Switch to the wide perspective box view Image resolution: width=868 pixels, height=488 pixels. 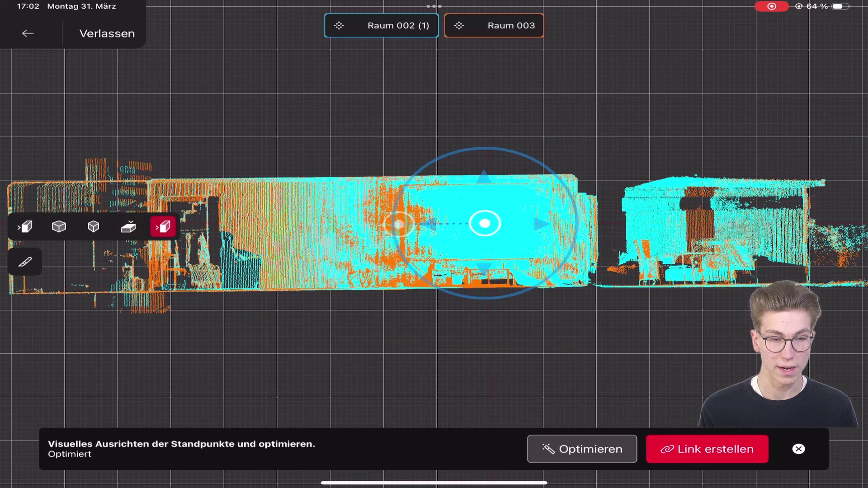[x=59, y=226]
